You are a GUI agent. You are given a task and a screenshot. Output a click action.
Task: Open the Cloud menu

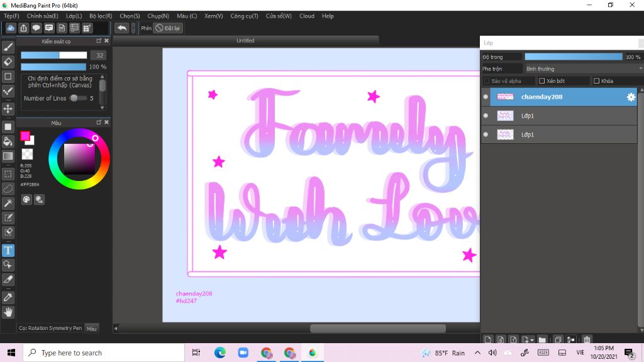[307, 16]
